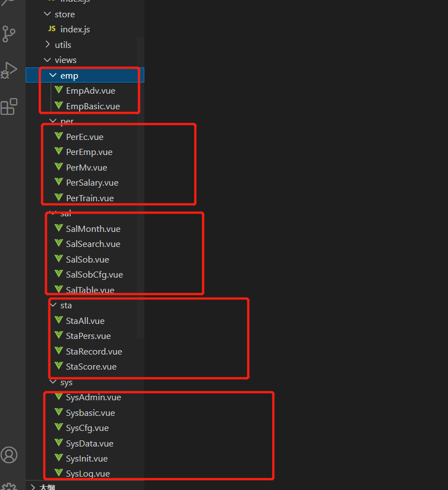Open the PerMv.vue file
Image resolution: width=448 pixels, height=490 pixels.
(x=86, y=167)
